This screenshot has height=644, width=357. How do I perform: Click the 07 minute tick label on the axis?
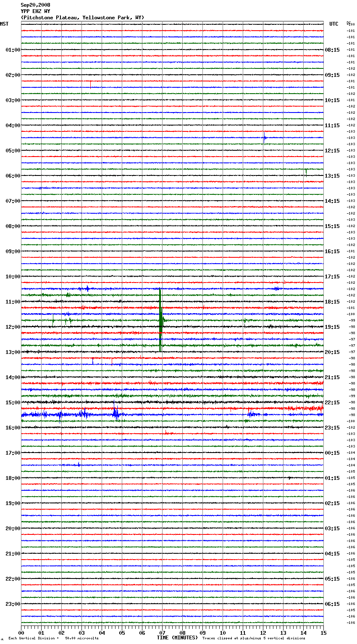click(x=162, y=633)
